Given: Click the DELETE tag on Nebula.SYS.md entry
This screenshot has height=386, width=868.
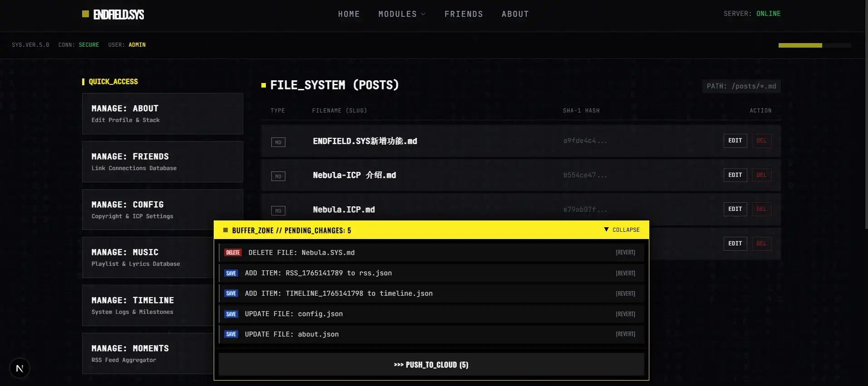Looking at the screenshot, I should coord(233,253).
